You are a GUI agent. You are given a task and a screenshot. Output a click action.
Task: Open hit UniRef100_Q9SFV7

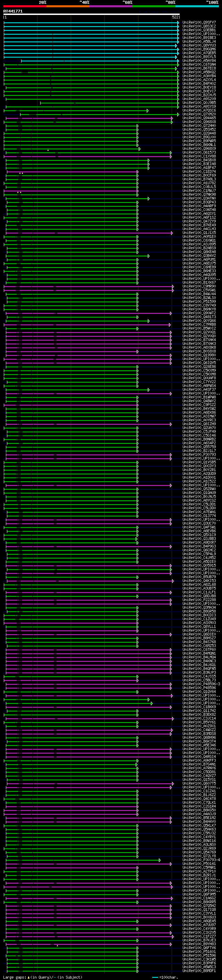point(199,23)
